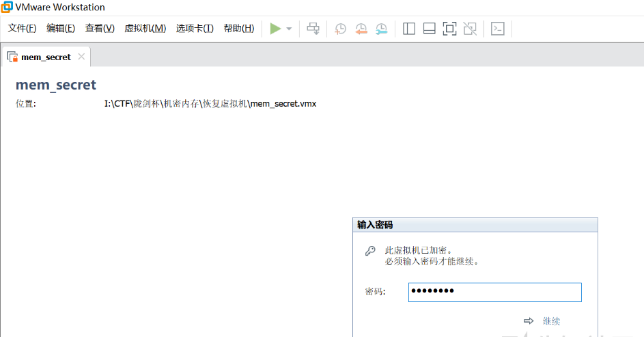Take a snapshot with the clock-plus icon
This screenshot has height=337, width=644.
(x=341, y=29)
